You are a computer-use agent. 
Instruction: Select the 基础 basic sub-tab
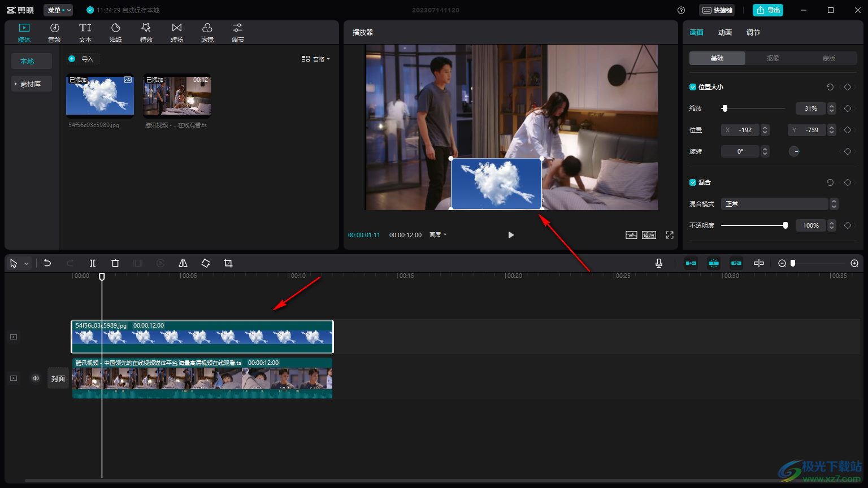coord(717,58)
